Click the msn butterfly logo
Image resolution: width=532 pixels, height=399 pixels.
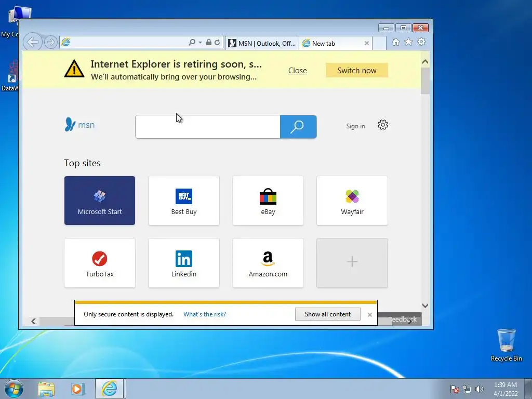pyautogui.click(x=79, y=125)
